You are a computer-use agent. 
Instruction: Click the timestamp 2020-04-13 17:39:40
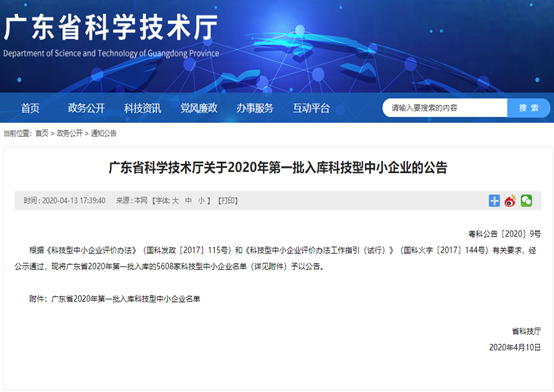coord(73,201)
